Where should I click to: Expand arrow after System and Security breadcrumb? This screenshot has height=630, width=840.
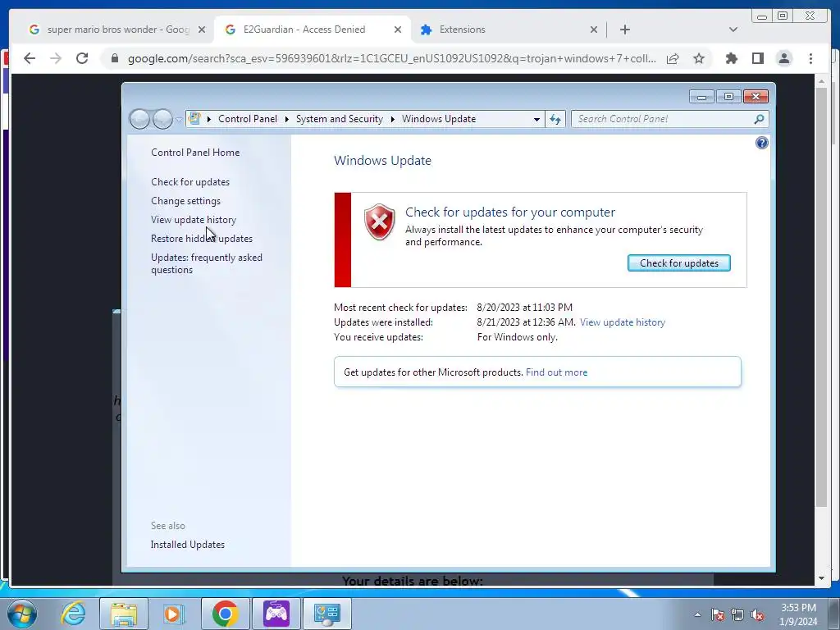point(392,119)
